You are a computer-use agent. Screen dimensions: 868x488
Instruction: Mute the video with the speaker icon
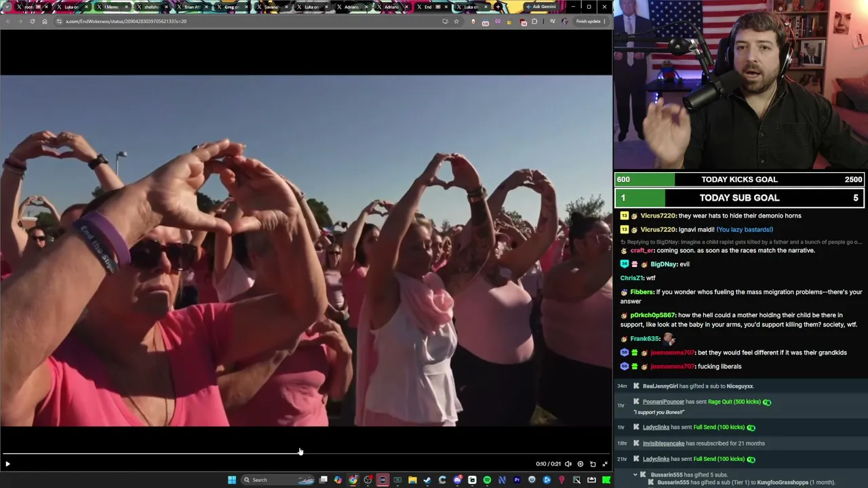coord(568,464)
